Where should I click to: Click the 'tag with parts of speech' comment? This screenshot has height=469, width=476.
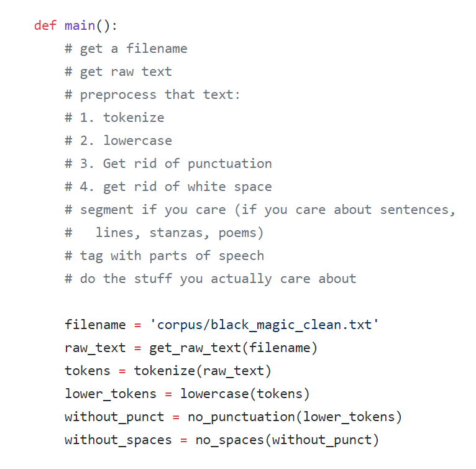172,256
